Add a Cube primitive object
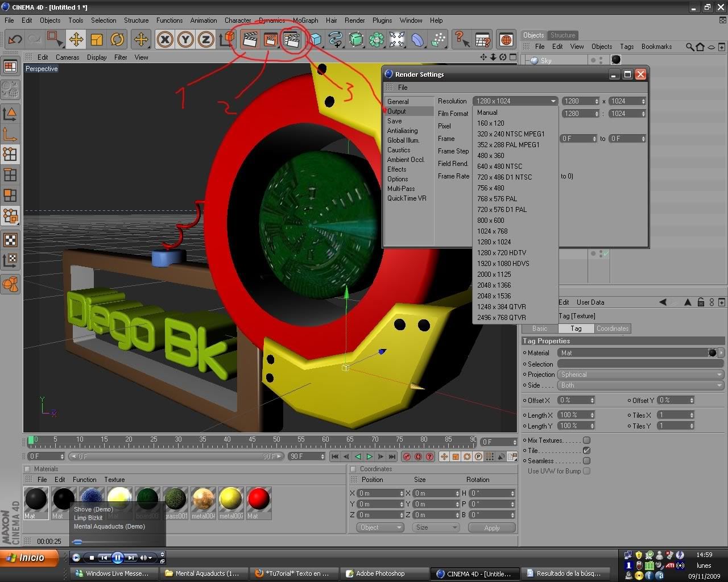Image resolution: width=728 pixels, height=582 pixels. pos(315,39)
